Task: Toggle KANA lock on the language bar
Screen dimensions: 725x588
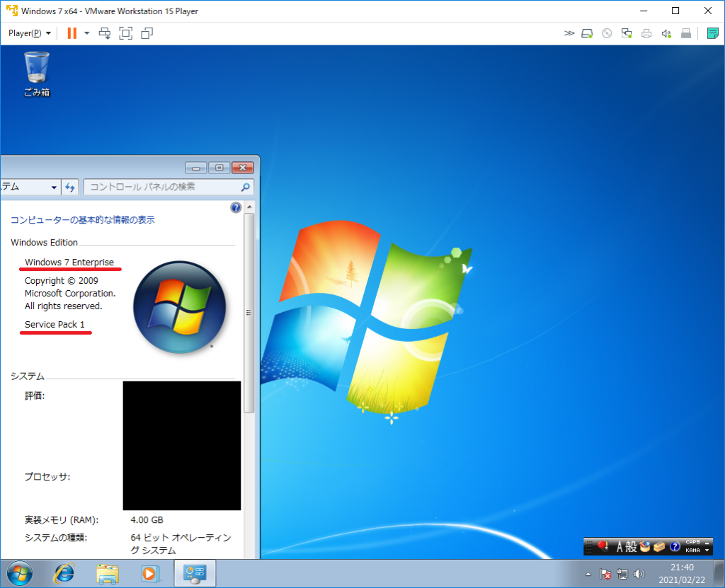Action: tap(692, 550)
